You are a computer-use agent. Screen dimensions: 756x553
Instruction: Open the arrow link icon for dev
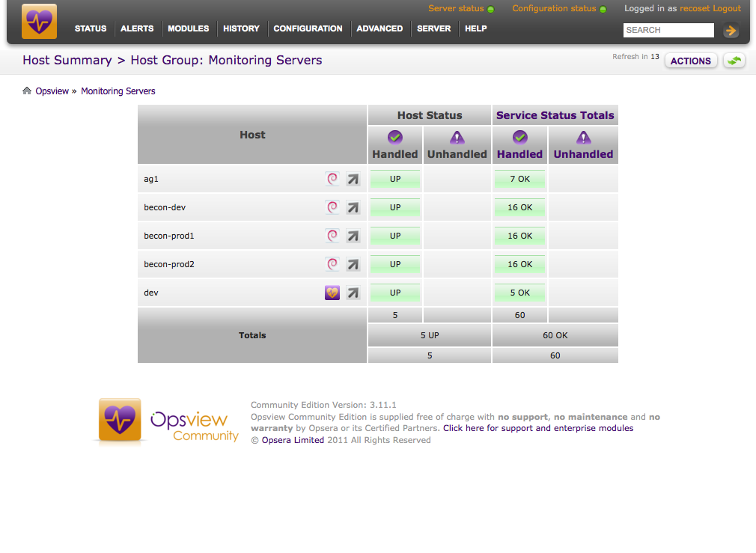pyautogui.click(x=353, y=293)
